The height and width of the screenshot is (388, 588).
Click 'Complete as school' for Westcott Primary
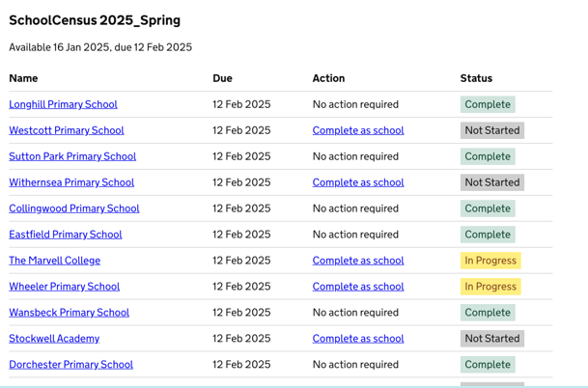358,130
